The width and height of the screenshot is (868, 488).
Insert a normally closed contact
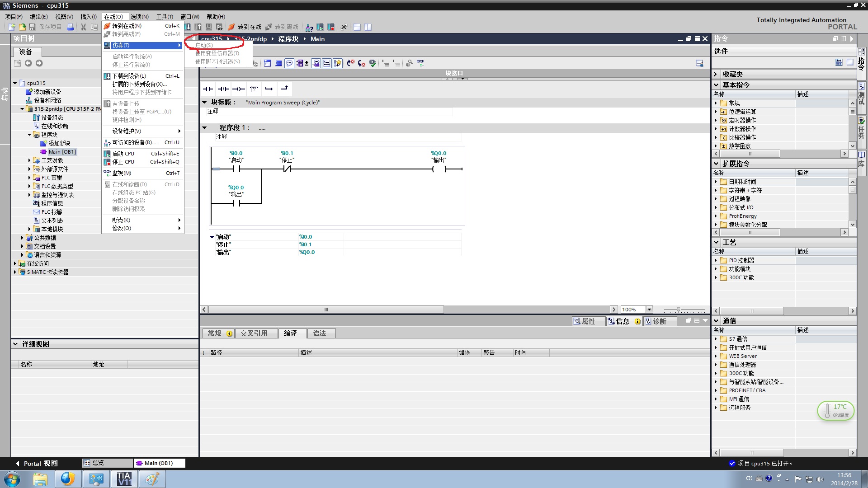click(223, 89)
